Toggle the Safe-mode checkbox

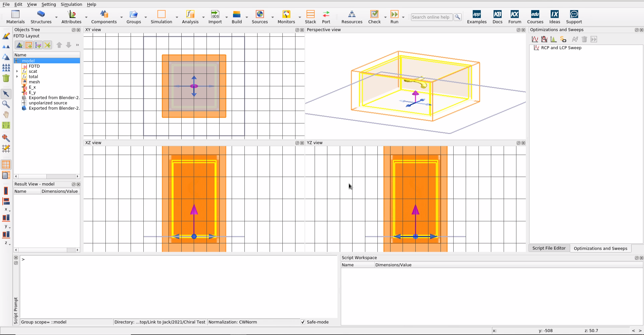pyautogui.click(x=303, y=322)
